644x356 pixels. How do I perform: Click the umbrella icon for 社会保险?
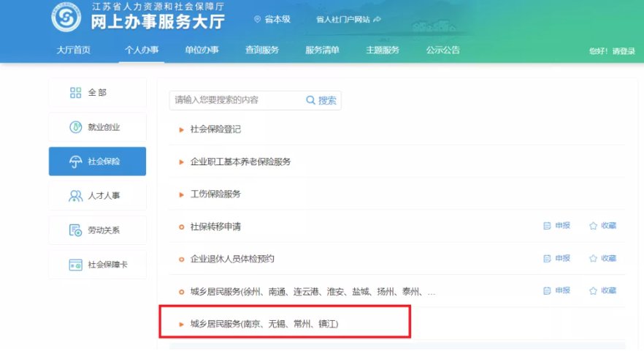[x=76, y=162]
